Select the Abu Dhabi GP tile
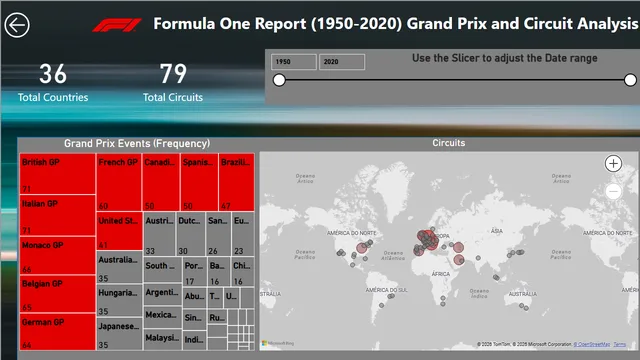This screenshot has width=640, height=360. [x=194, y=298]
